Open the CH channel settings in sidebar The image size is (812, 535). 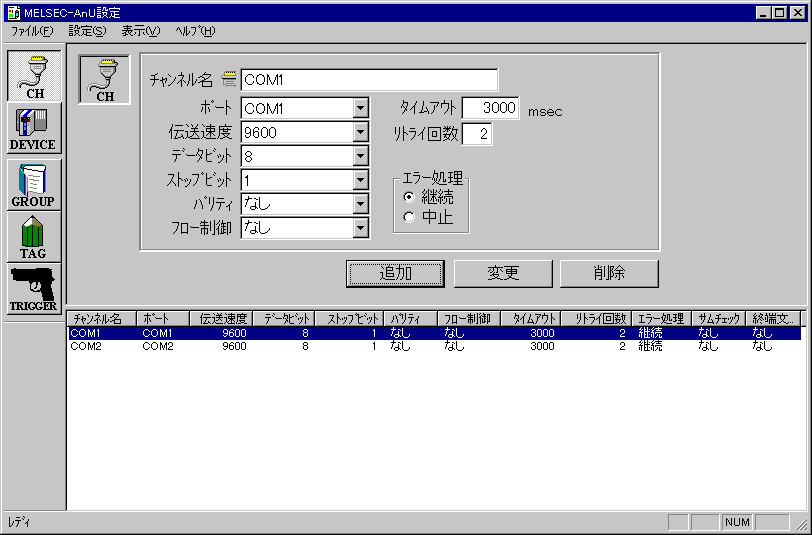coord(34,76)
